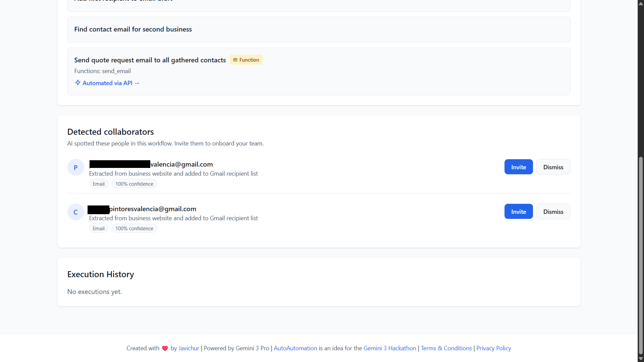644x362 pixels.
Task: Click the red heart icon in footer
Action: (x=165, y=348)
